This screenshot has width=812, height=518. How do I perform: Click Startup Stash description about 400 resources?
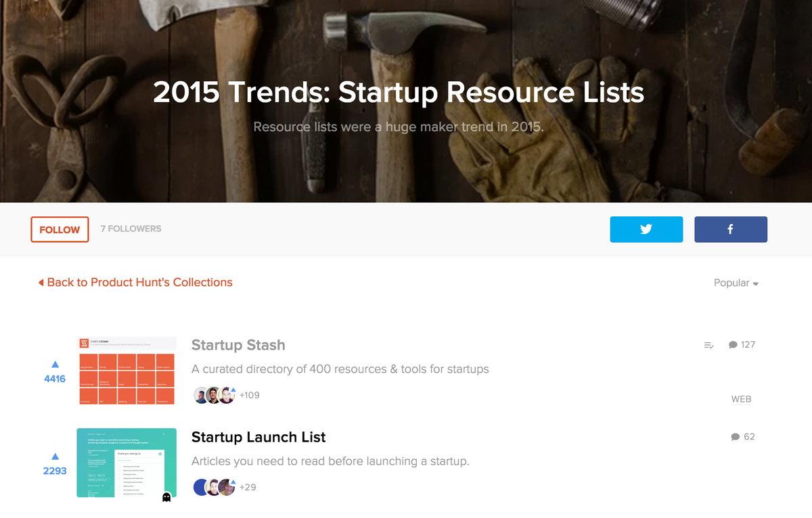pos(340,369)
